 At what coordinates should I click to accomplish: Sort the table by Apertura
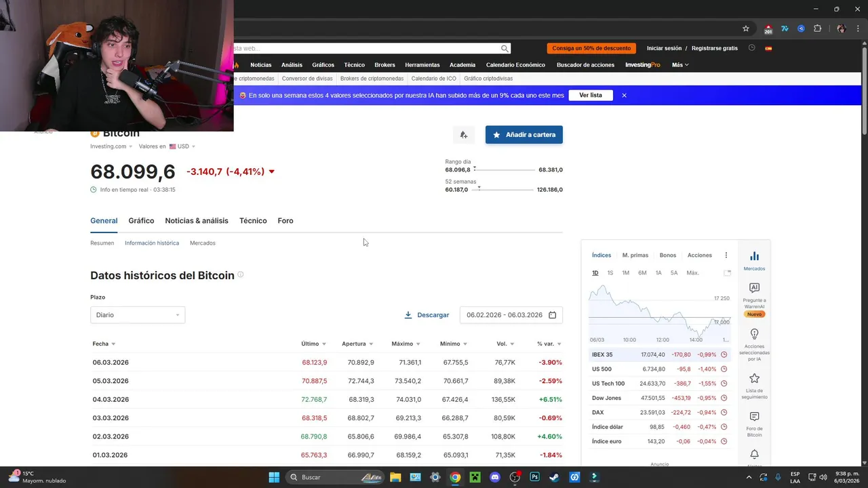point(358,344)
